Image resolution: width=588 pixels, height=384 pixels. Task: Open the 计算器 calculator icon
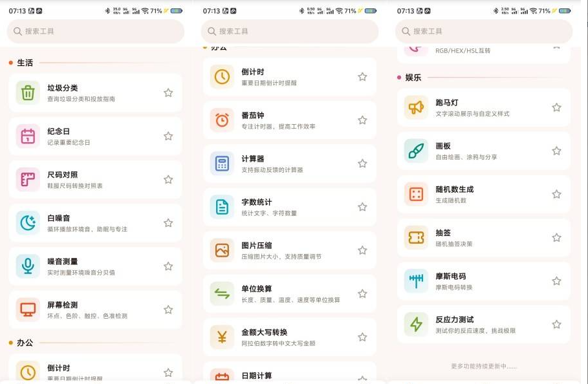[x=222, y=164]
